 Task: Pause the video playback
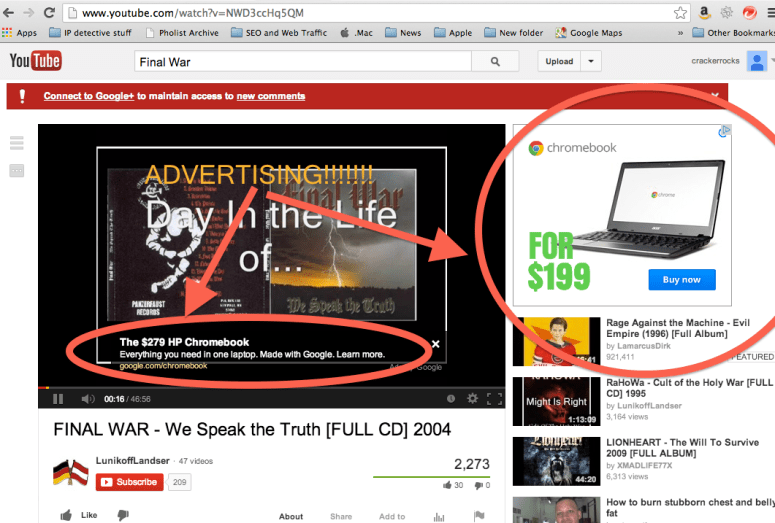point(58,398)
